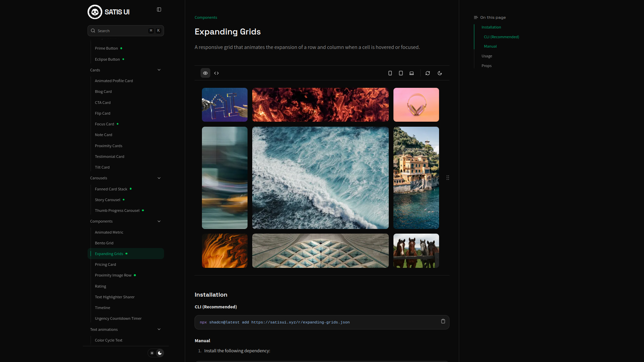Jump to Usage via On this page
644x362 pixels.
click(487, 56)
